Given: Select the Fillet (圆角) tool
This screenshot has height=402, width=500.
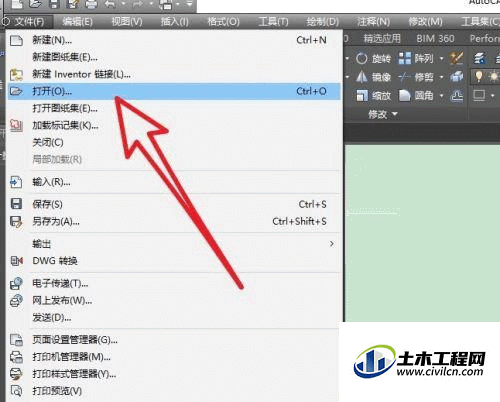Looking at the screenshot, I should (416, 96).
